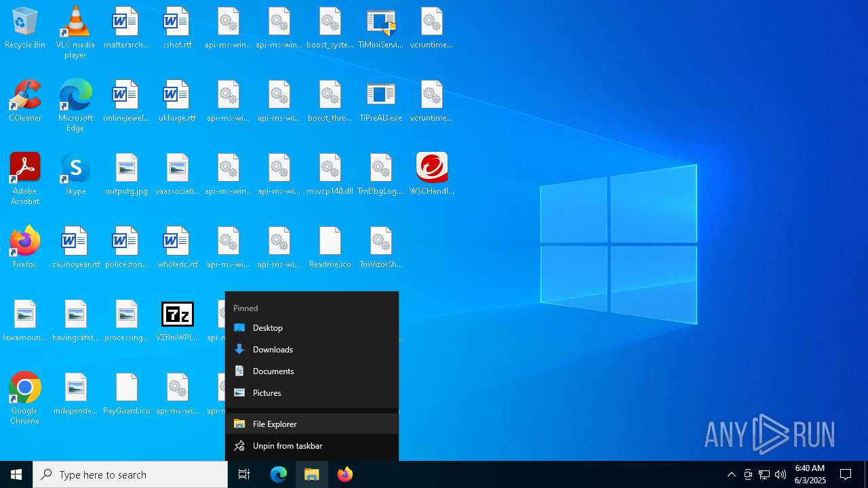Open Microsoft Edge desktop shortcut

click(x=75, y=106)
